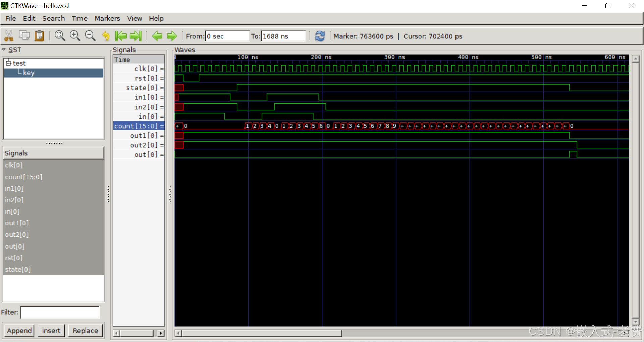Click signals pane scrollbar right arrow
This screenshot has height=342, width=644.
161,333
